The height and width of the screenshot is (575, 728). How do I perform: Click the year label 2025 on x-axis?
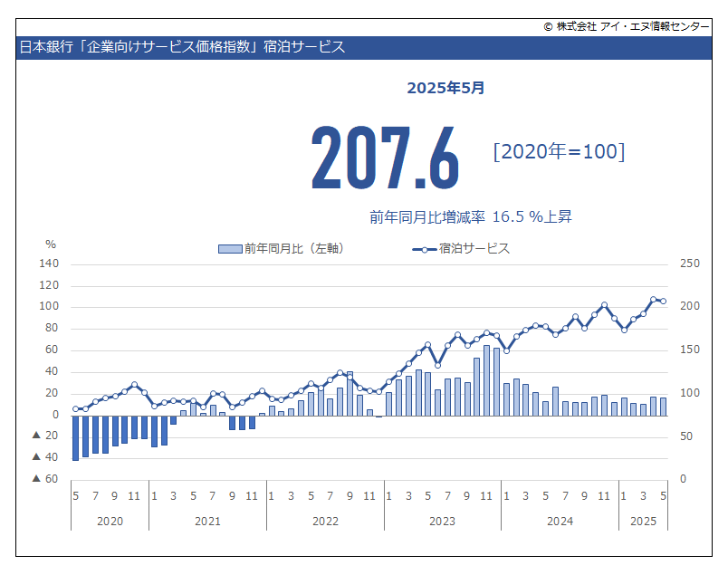point(643,522)
